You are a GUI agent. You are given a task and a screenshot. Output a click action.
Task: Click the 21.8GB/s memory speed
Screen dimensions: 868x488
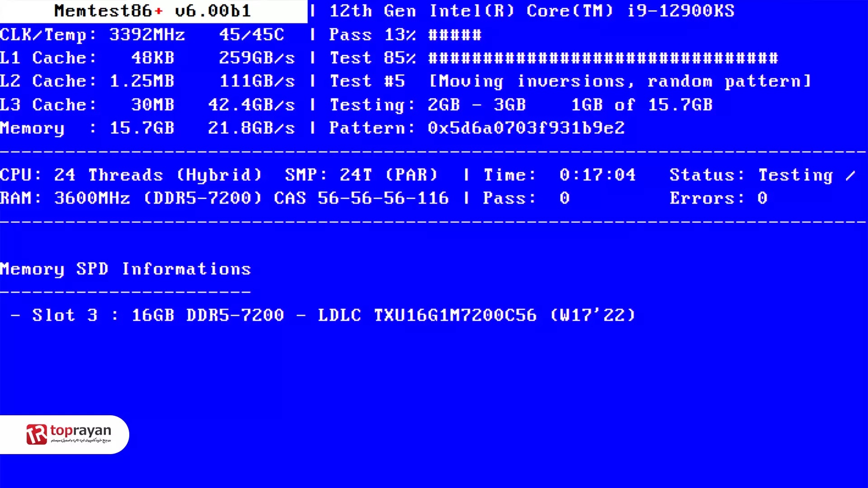click(251, 128)
